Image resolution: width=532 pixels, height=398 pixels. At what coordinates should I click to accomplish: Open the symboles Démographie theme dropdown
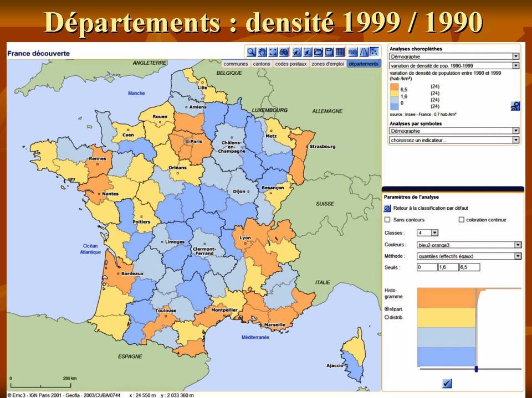[x=454, y=131]
